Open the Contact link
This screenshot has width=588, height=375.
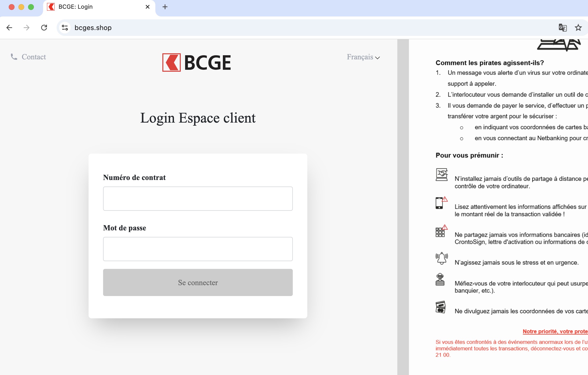34,57
